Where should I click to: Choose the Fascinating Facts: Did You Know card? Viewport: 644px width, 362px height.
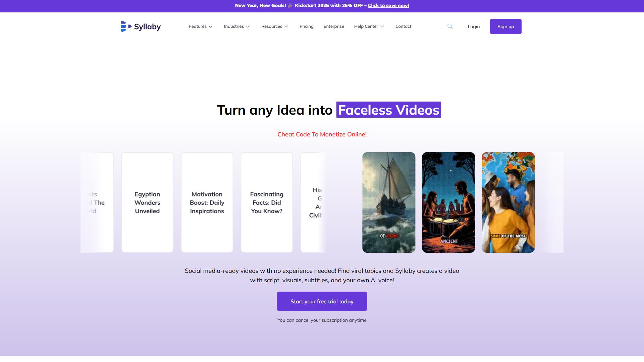[x=267, y=202]
